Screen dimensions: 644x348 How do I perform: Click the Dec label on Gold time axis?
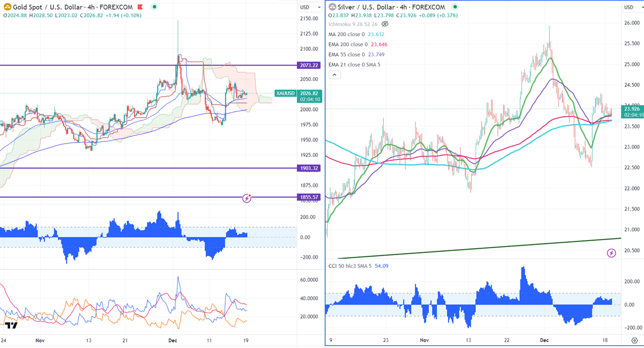(173, 340)
